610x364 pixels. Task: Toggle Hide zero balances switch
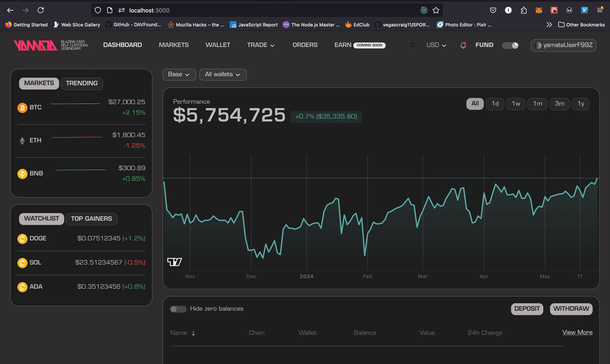click(x=178, y=309)
